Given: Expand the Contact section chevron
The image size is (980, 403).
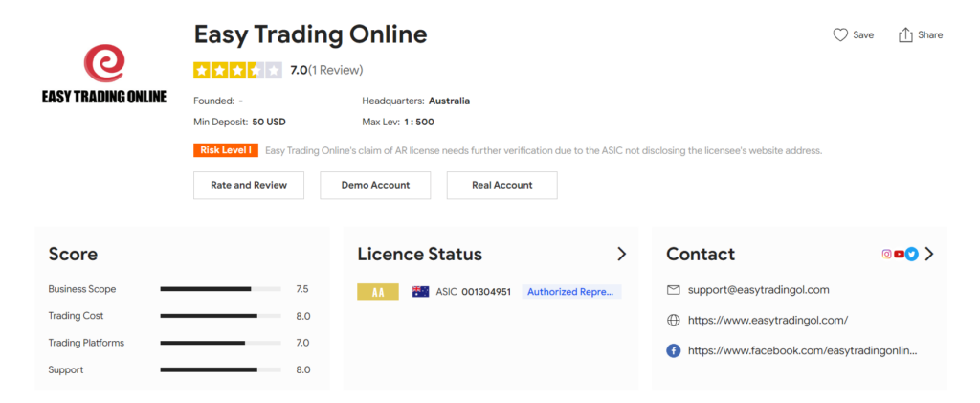Looking at the screenshot, I should pos(929,254).
